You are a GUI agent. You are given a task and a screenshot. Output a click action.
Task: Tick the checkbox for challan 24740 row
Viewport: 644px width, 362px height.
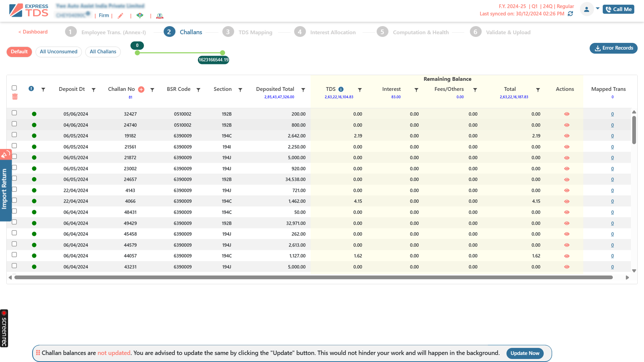(x=14, y=124)
